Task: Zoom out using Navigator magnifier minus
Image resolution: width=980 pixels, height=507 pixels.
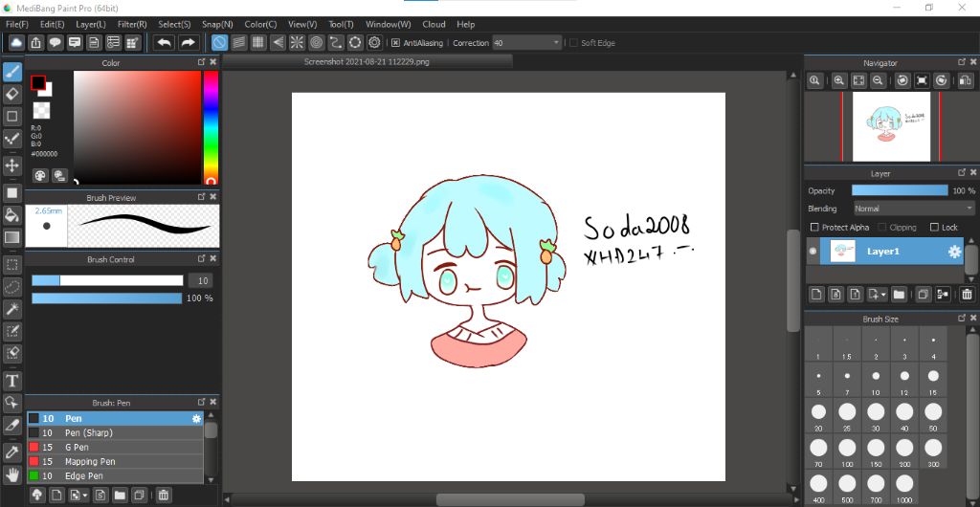Action: (x=879, y=80)
